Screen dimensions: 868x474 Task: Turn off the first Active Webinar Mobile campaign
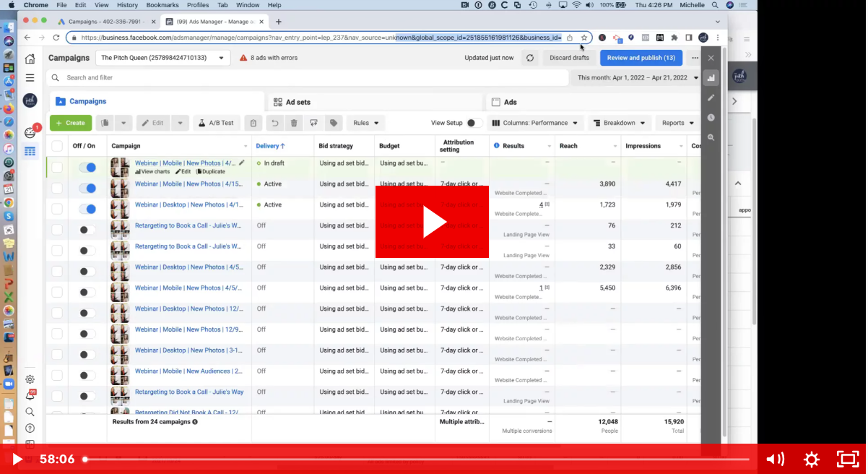87,189
